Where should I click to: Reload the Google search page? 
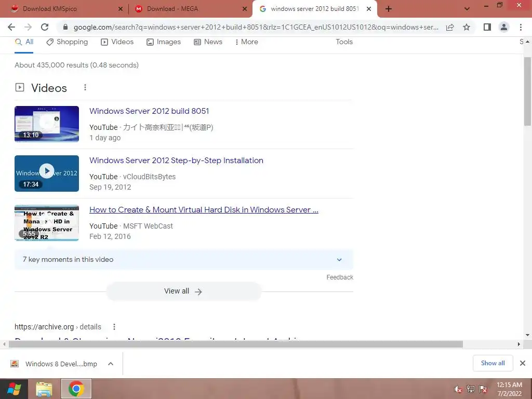45,27
